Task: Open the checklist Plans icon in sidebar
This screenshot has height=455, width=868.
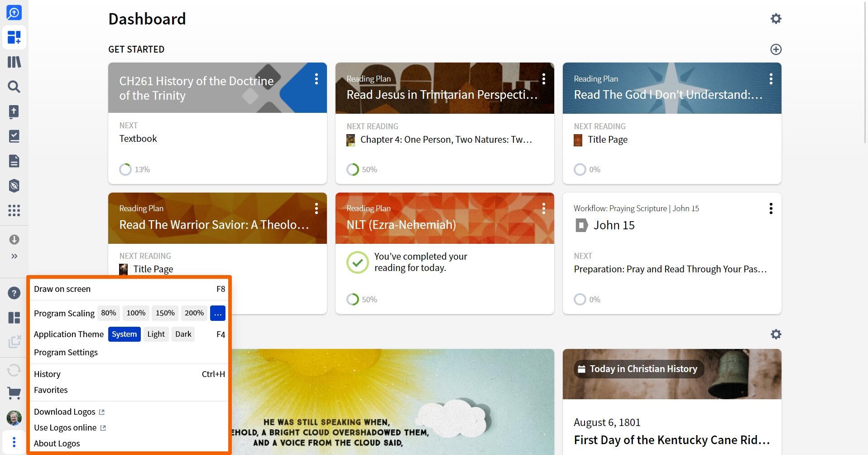Action: [14, 136]
